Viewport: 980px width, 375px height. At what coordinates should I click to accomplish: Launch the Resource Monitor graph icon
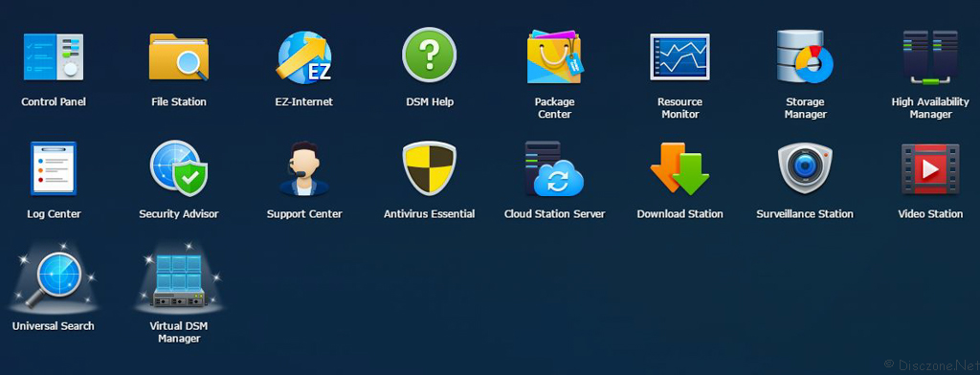point(680,56)
